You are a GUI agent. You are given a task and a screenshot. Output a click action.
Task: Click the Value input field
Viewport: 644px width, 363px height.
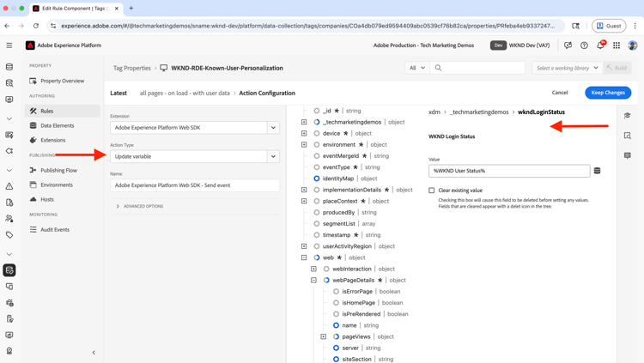pyautogui.click(x=509, y=171)
